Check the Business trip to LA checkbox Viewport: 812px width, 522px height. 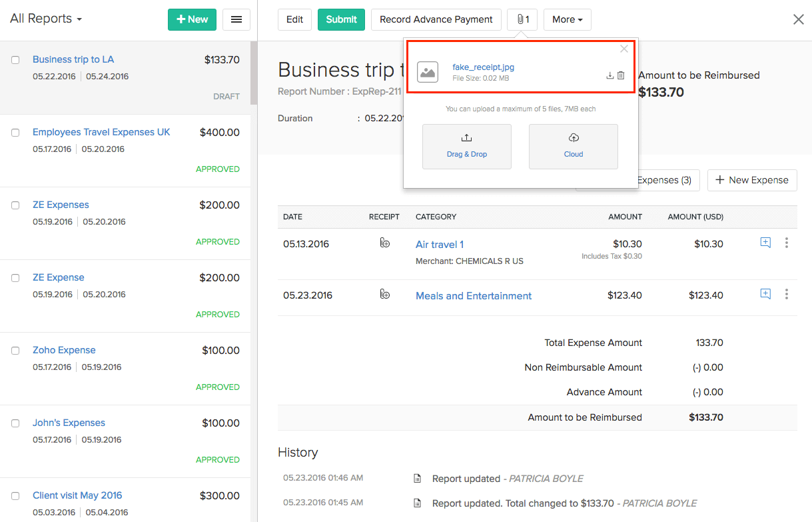(x=15, y=60)
